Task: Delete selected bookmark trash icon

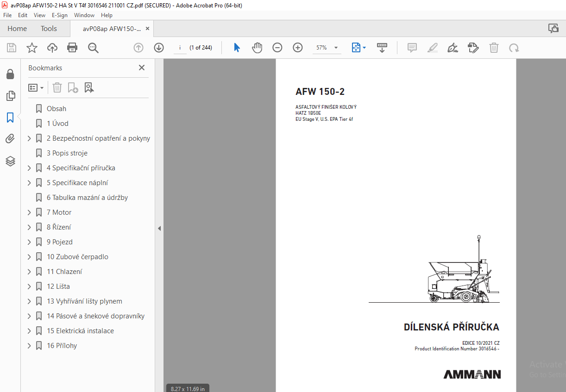Action: [x=57, y=87]
